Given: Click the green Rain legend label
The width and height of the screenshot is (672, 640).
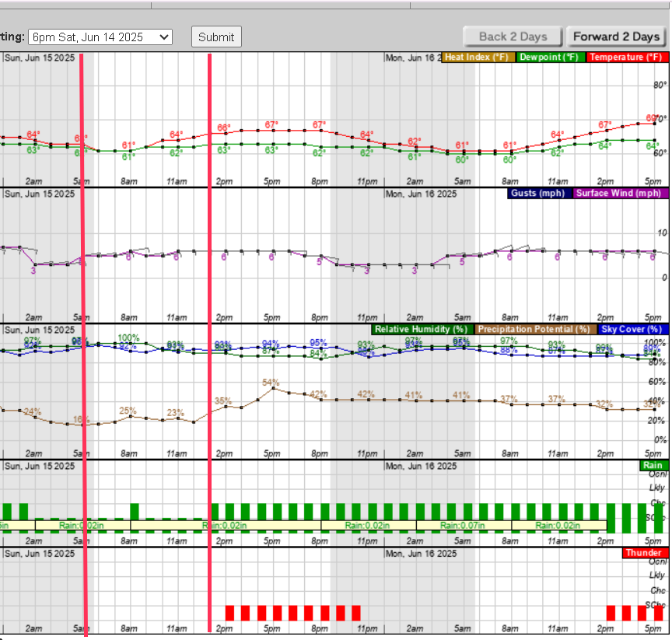Looking at the screenshot, I should [653, 466].
